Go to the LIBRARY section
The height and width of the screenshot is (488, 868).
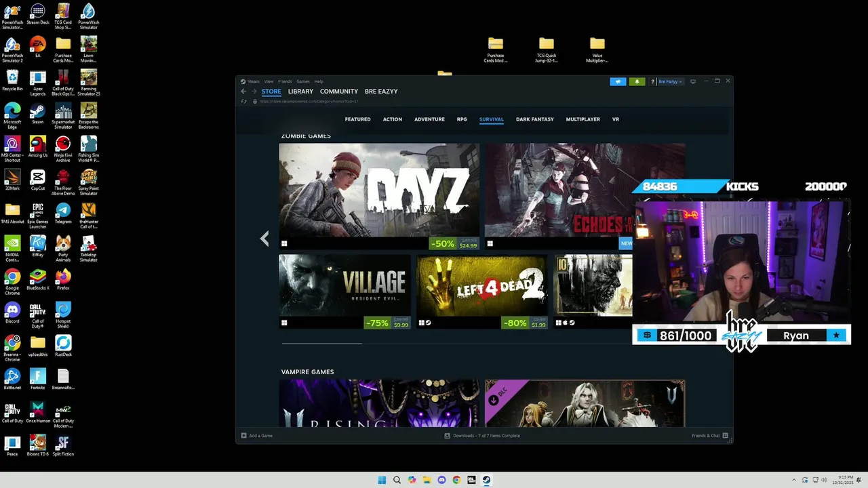tap(300, 91)
